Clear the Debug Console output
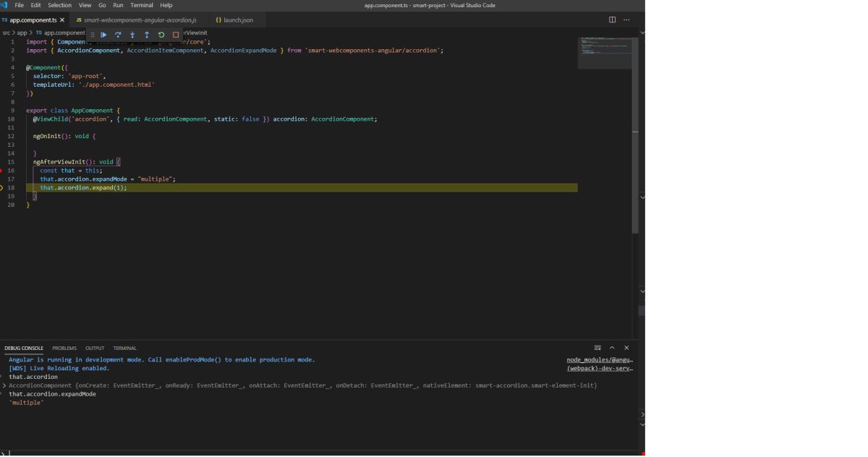The image size is (868, 457). [597, 348]
